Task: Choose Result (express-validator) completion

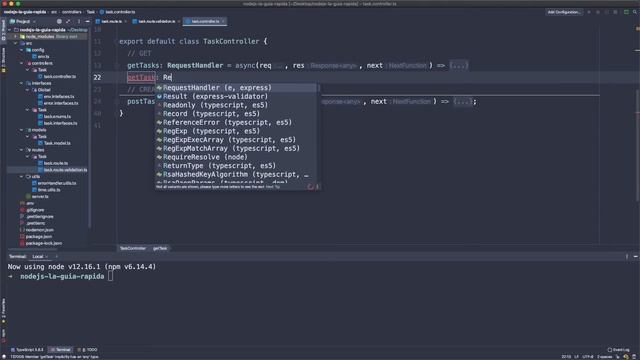Action: tap(236, 96)
